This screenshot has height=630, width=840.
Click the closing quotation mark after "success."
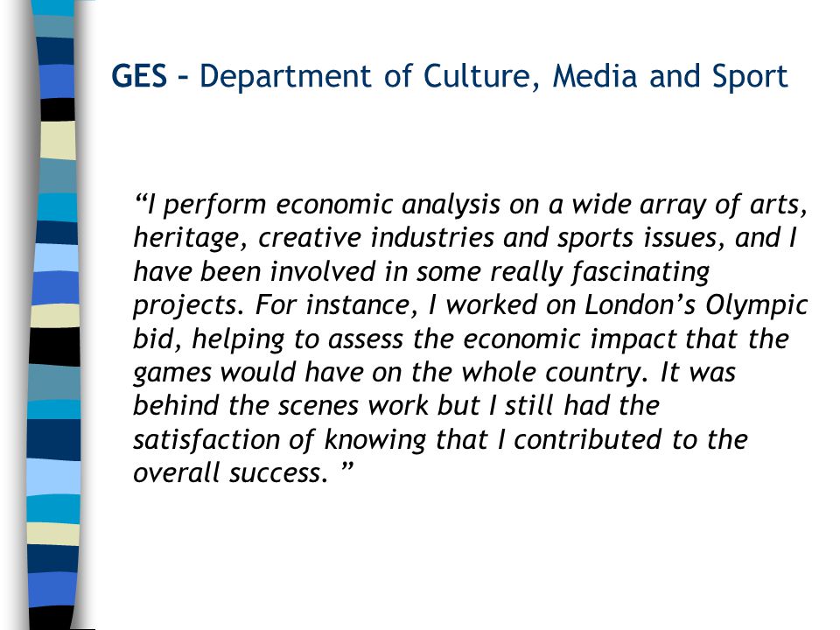pyautogui.click(x=347, y=466)
